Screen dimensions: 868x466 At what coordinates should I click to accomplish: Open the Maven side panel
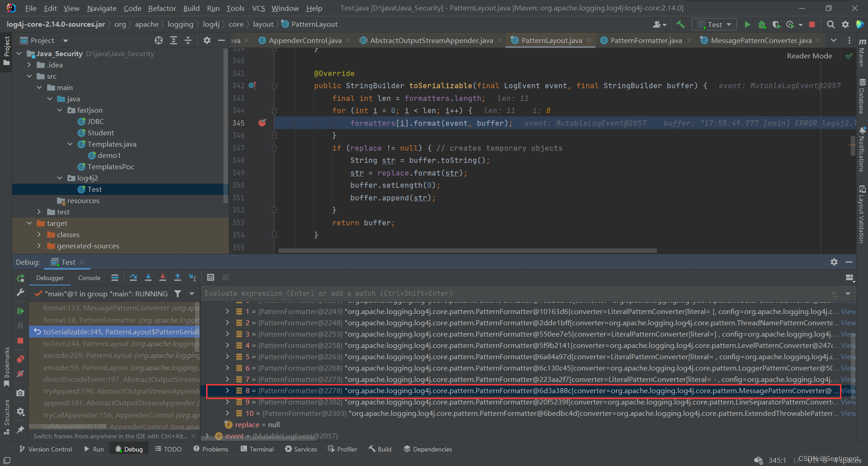point(862,53)
